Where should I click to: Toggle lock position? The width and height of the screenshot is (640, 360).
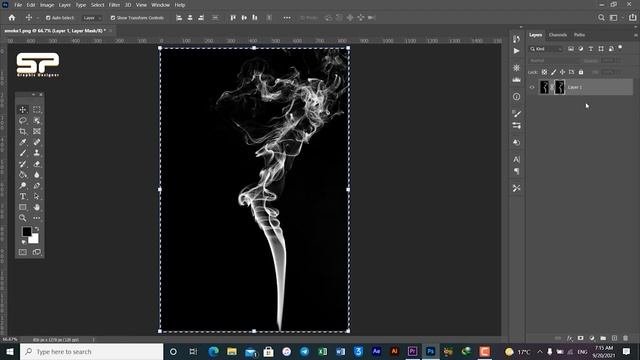click(x=562, y=72)
